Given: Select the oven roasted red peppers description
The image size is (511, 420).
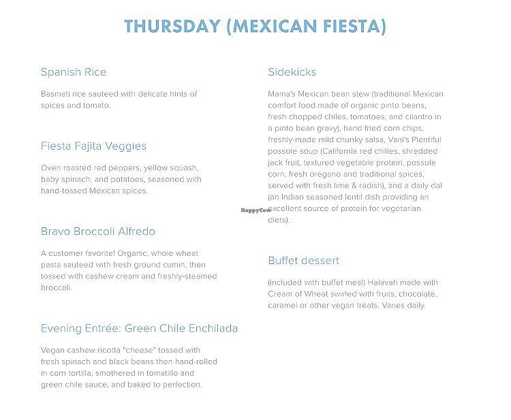Looking at the screenshot, I should tap(121, 179).
